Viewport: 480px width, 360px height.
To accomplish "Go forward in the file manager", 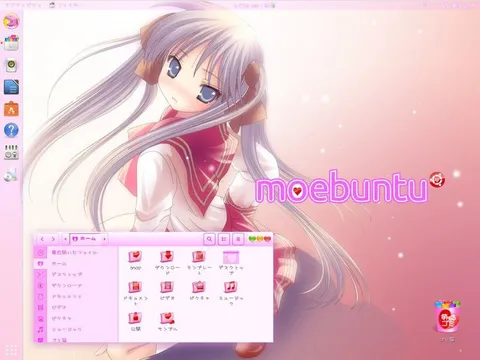I will [53, 239].
